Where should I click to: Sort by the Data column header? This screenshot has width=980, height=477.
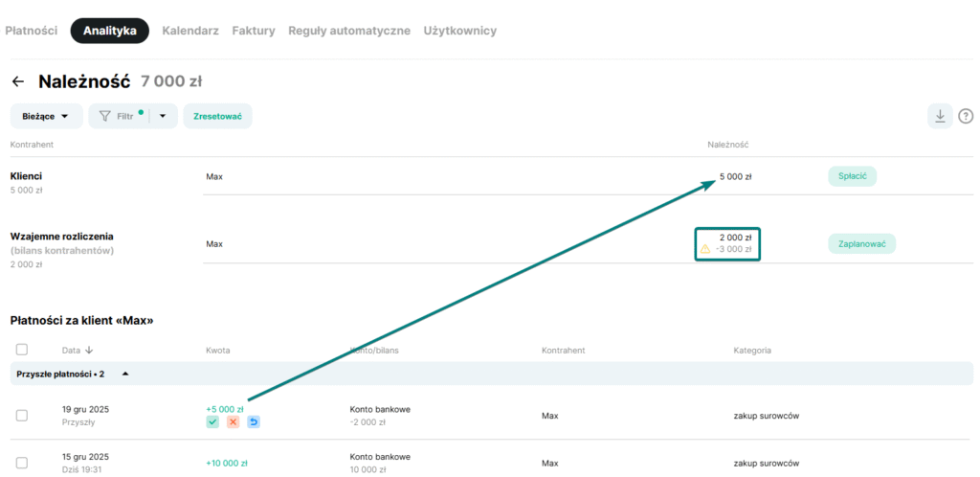click(x=77, y=351)
